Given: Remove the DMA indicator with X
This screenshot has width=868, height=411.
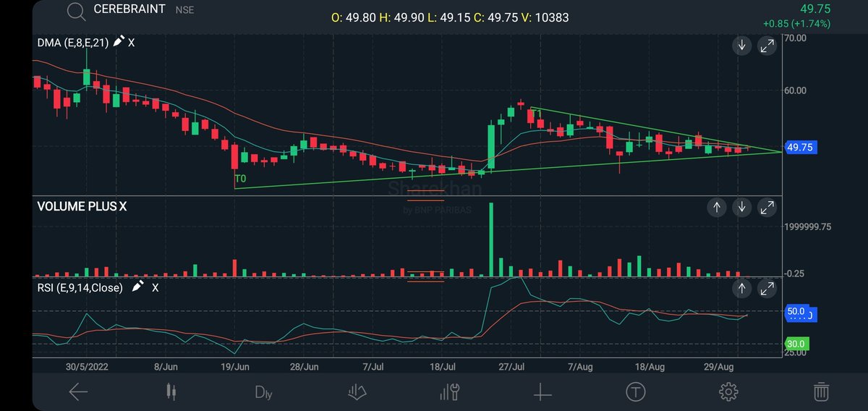Looking at the screenshot, I should [131, 43].
